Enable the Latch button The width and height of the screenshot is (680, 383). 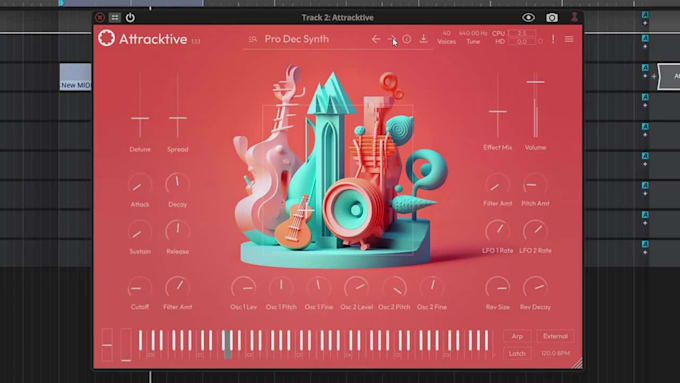[517, 354]
